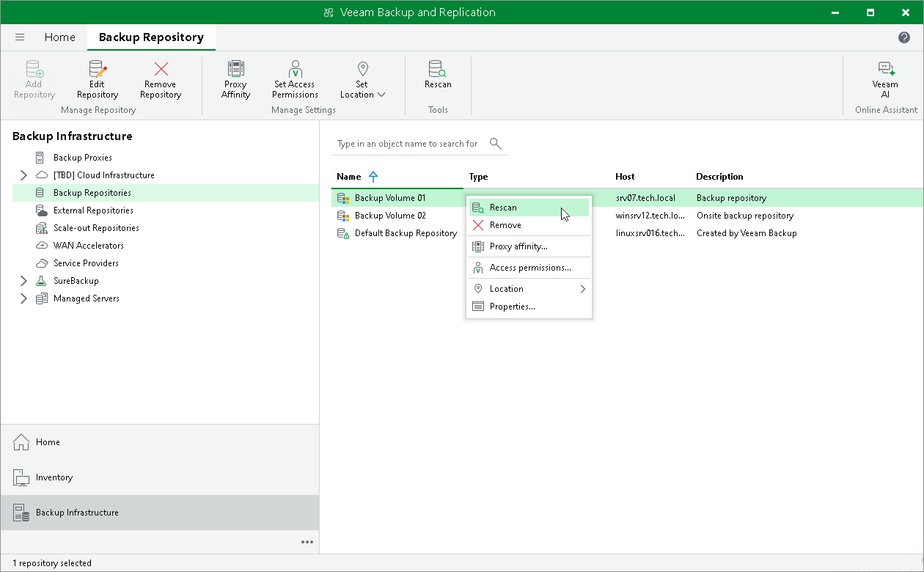The image size is (924, 572).
Task: Click the Remove Repository red X icon
Action: click(x=161, y=70)
